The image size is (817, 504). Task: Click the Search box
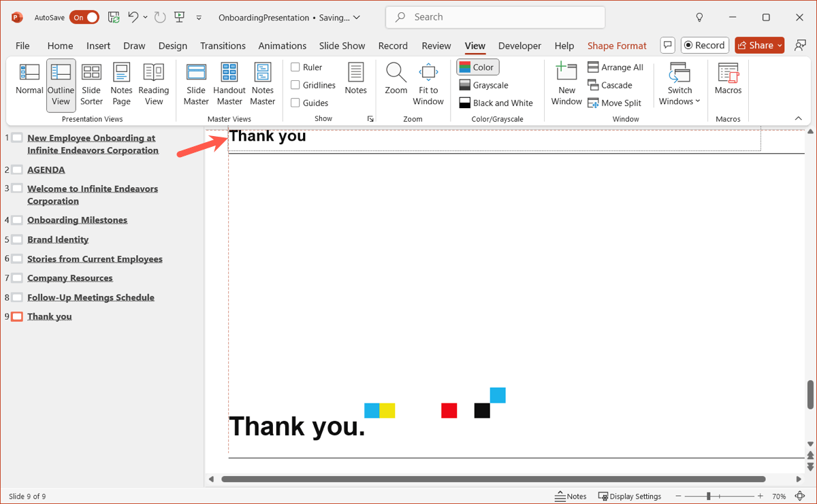tap(495, 18)
